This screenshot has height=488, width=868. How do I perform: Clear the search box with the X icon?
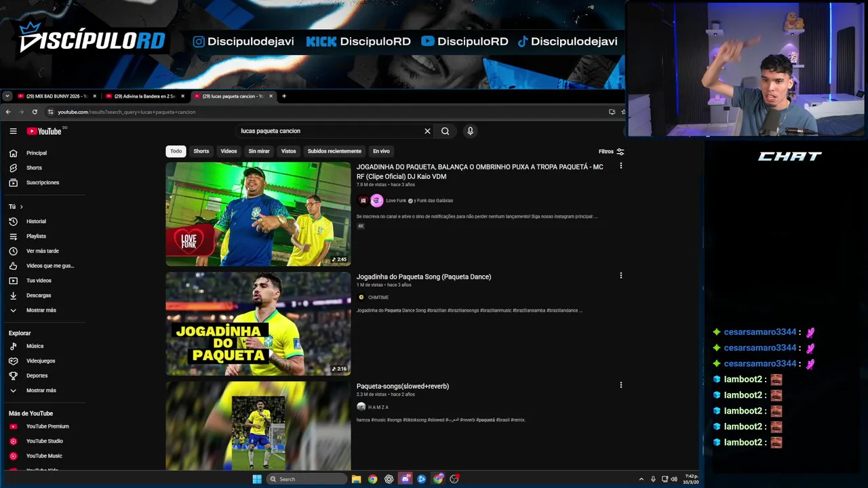[427, 131]
